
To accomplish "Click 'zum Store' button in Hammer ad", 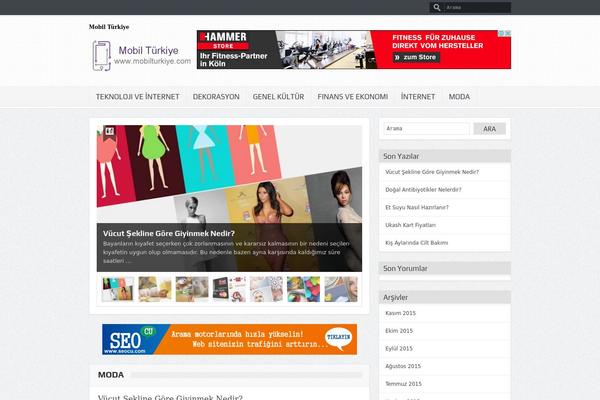I will pos(416,57).
